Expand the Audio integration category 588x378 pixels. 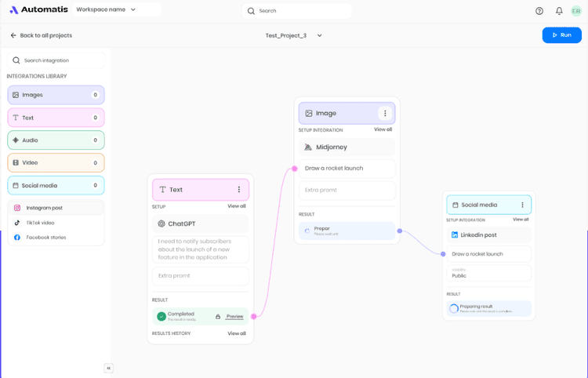tap(56, 140)
